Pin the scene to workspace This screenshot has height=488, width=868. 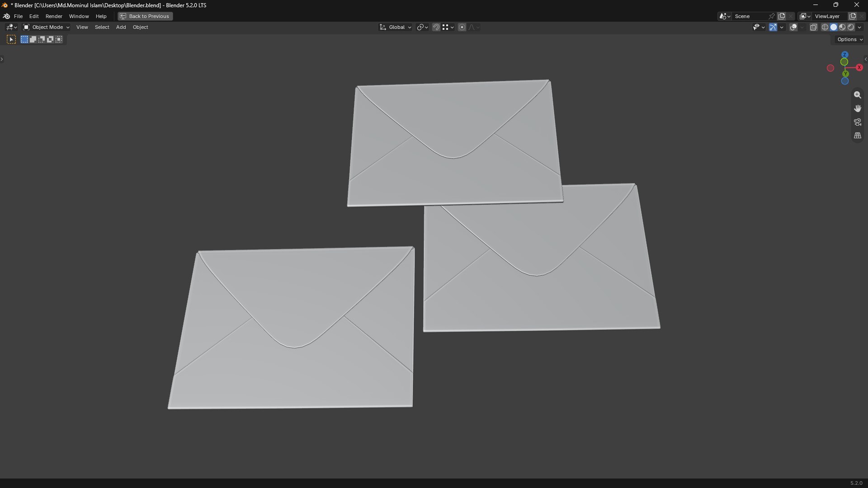click(x=772, y=16)
